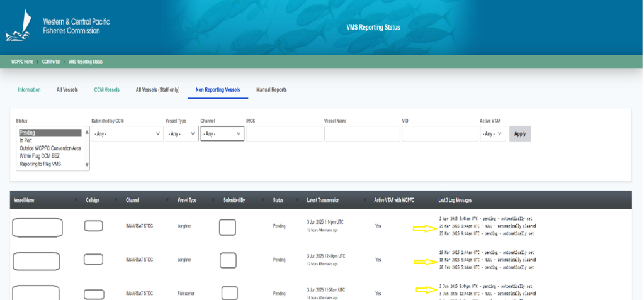Screen dimensions: 644x300
Task: Click '3 Jun 2025 8:44pm UTC' log message
Action: [x=485, y=286]
